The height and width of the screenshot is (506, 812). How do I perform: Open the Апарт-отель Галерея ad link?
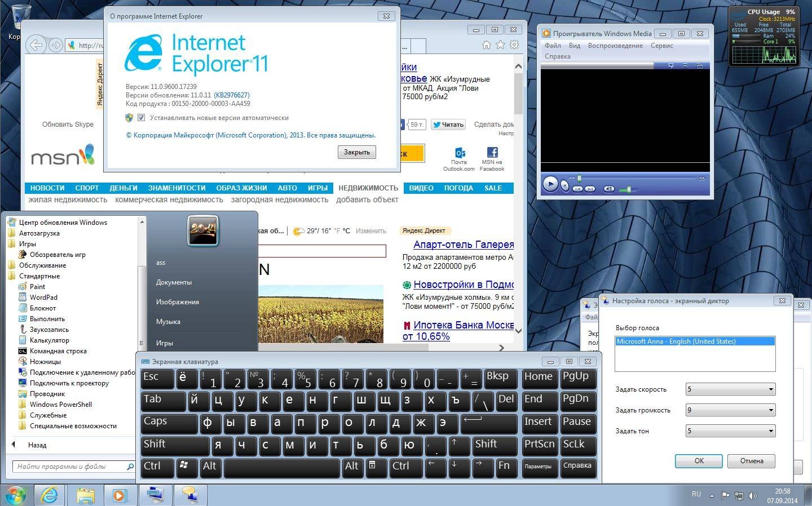click(464, 245)
